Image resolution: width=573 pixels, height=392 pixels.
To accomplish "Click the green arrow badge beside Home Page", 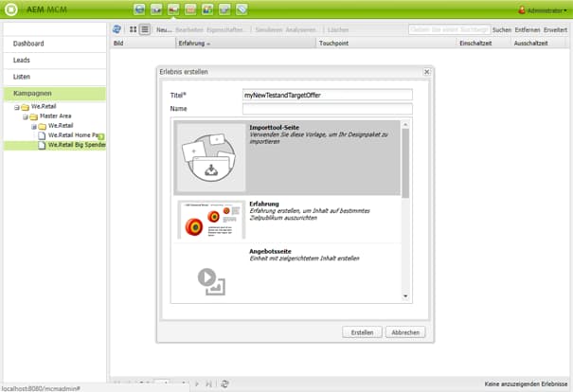I will pyautogui.click(x=101, y=136).
